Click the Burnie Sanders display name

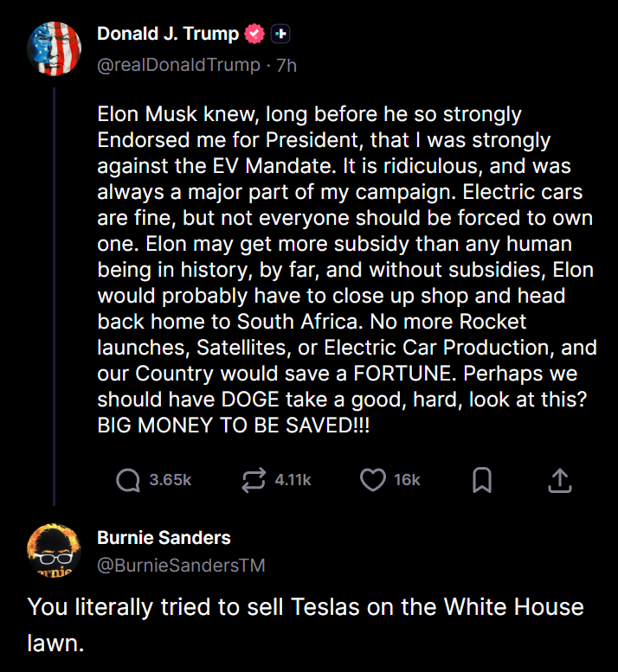click(x=164, y=537)
